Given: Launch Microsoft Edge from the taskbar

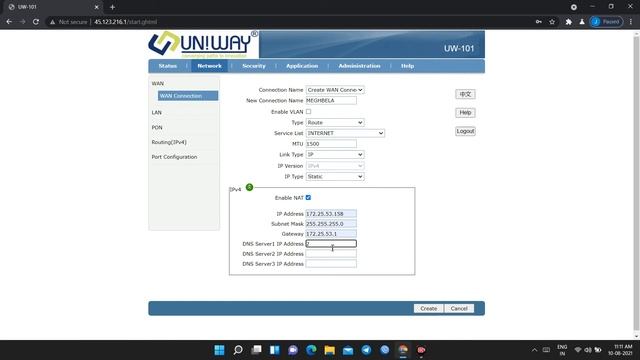Looking at the screenshot, I should tap(311, 350).
